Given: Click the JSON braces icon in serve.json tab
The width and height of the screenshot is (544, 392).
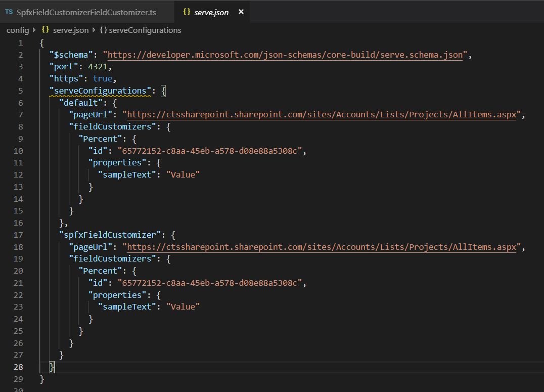Looking at the screenshot, I should pyautogui.click(x=187, y=12).
